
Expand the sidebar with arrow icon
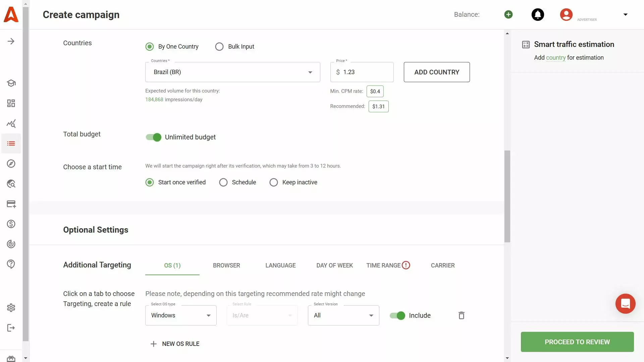(x=11, y=41)
